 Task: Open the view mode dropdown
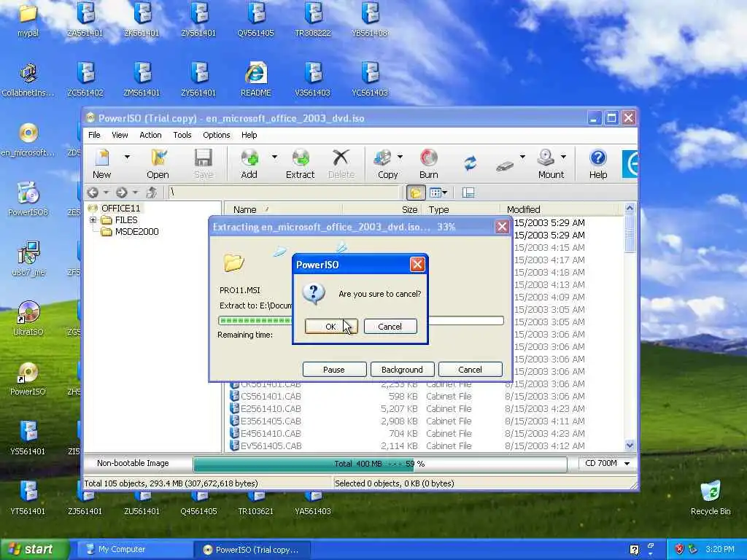pyautogui.click(x=438, y=192)
